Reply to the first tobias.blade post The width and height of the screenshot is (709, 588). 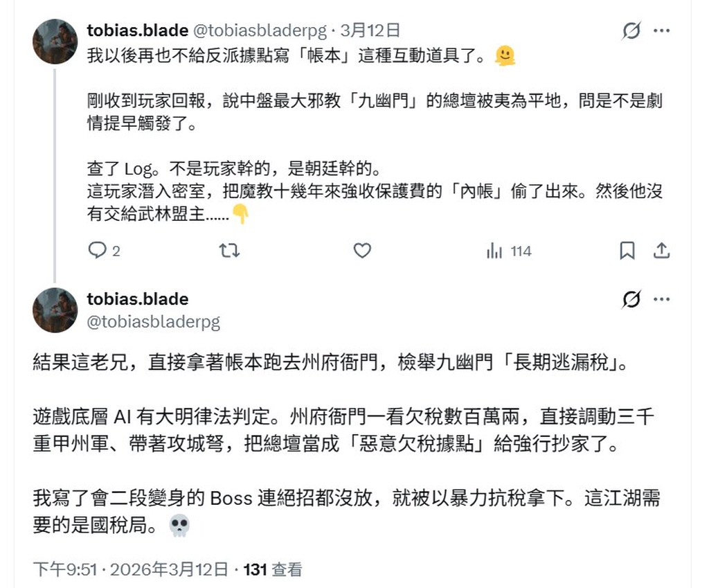(98, 251)
